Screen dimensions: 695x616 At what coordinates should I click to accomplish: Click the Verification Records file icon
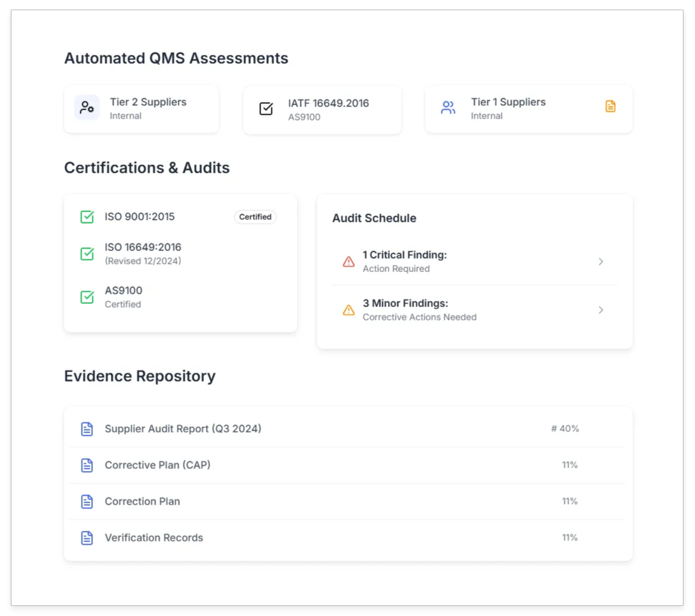(x=87, y=538)
